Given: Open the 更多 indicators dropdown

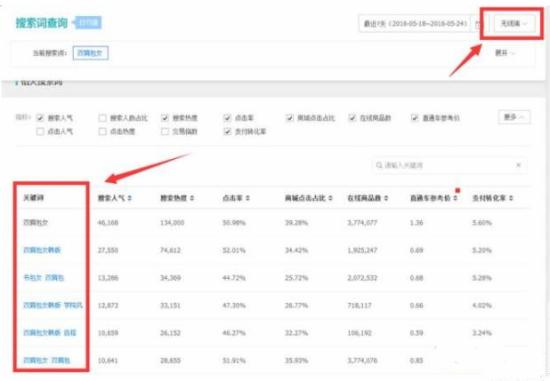Looking at the screenshot, I should pos(514,117).
